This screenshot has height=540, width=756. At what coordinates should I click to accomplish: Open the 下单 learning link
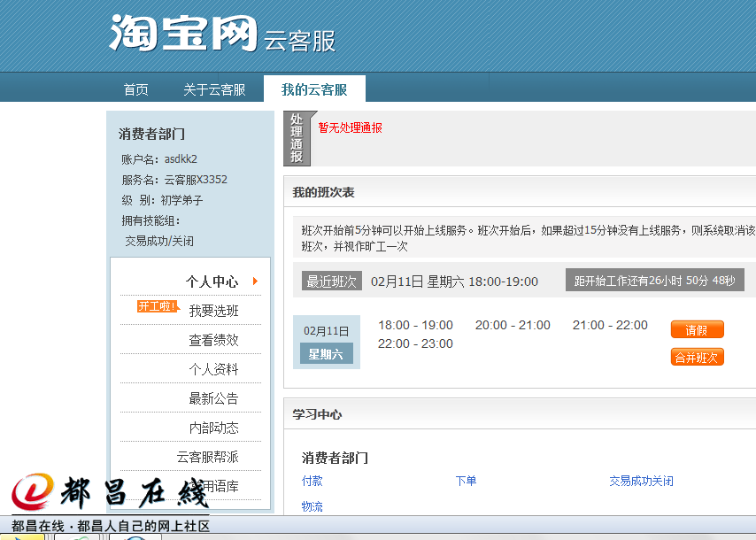click(466, 481)
